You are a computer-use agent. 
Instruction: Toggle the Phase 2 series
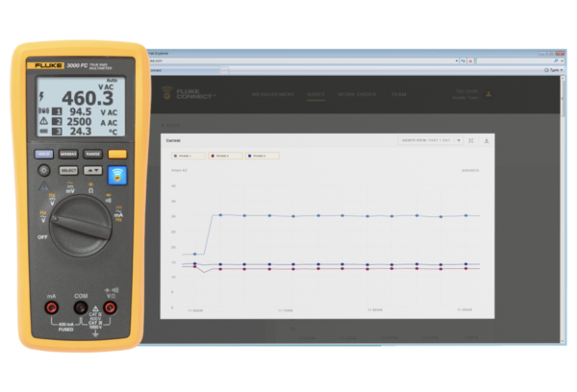(x=225, y=156)
